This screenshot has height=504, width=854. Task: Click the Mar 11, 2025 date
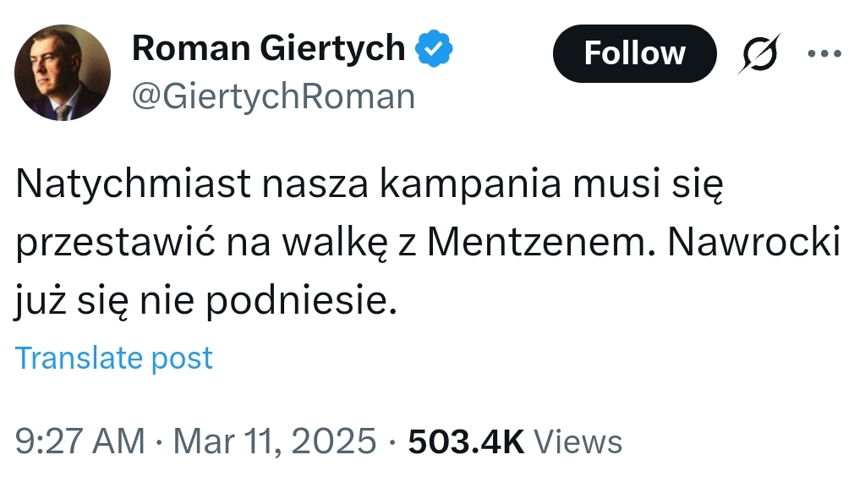click(x=275, y=441)
